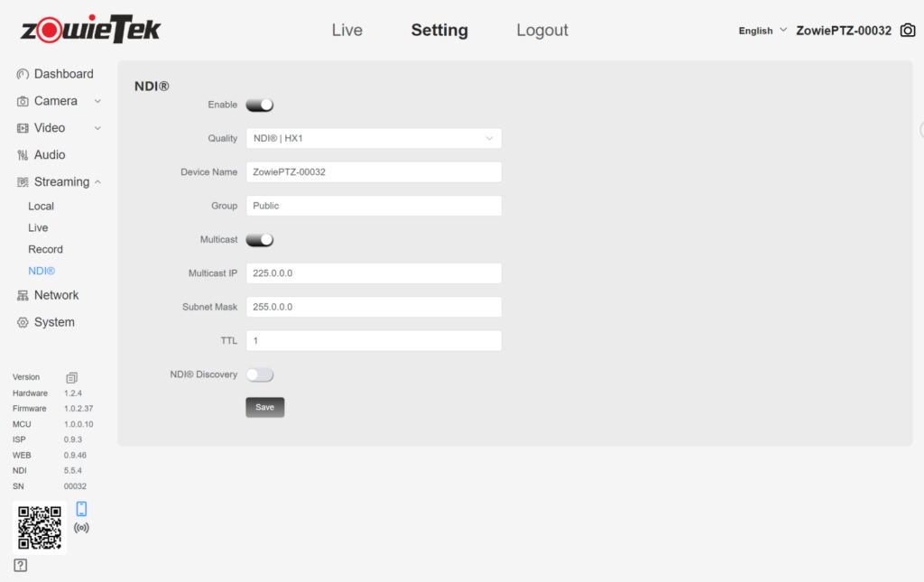Screen dimensions: 924x582
Task: Enable the NDI® Discovery toggle
Action: tap(260, 374)
